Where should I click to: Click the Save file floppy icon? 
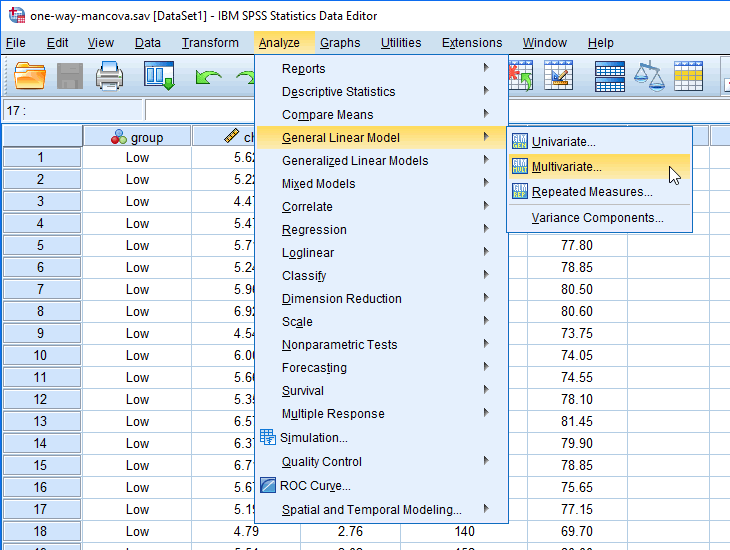70,76
